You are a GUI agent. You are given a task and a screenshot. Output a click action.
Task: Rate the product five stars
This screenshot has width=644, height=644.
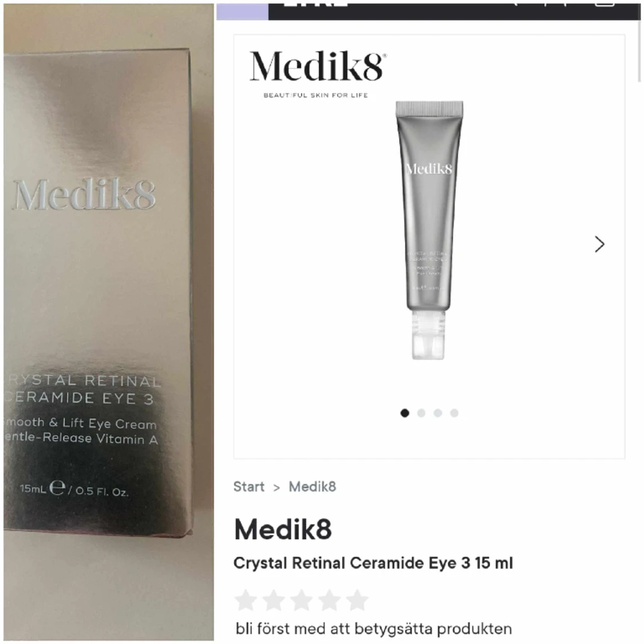tap(357, 600)
